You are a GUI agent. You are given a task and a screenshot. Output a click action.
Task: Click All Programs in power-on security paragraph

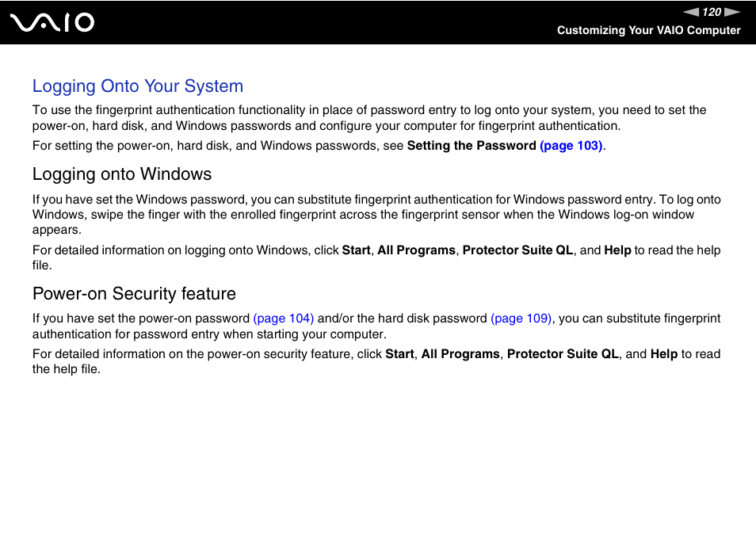460,353
